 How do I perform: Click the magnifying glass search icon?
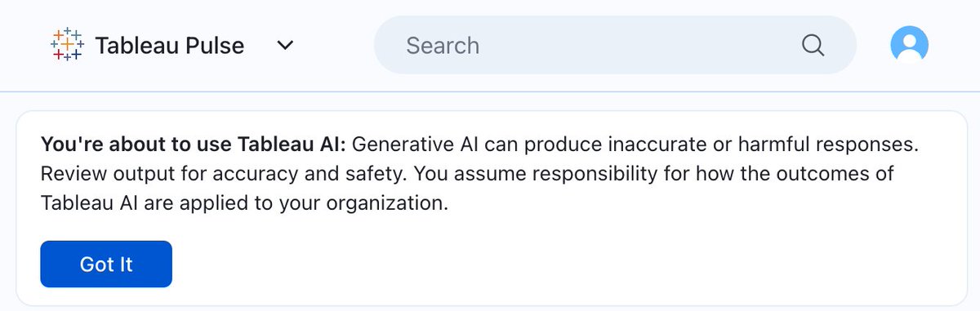click(x=813, y=45)
